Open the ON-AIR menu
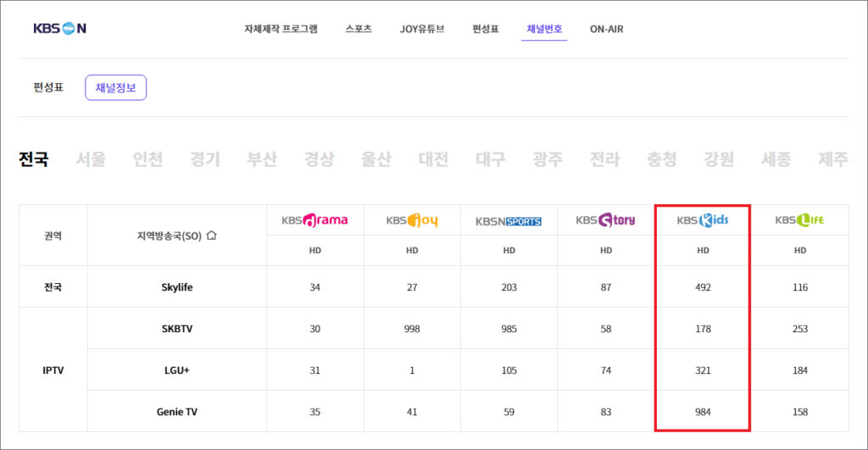This screenshot has width=868, height=450. tap(607, 29)
